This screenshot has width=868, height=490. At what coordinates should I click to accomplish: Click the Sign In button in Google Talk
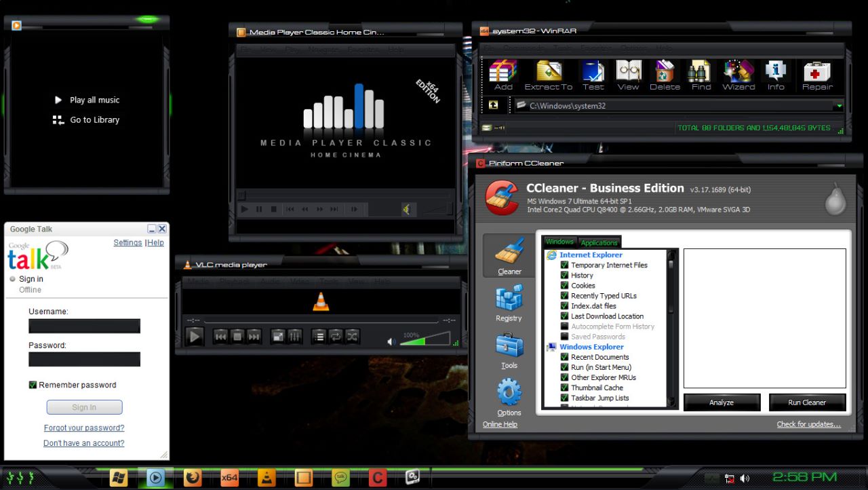tap(84, 407)
